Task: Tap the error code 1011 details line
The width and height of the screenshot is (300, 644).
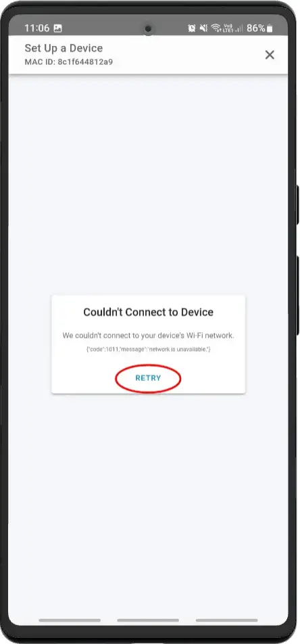Action: (148, 349)
